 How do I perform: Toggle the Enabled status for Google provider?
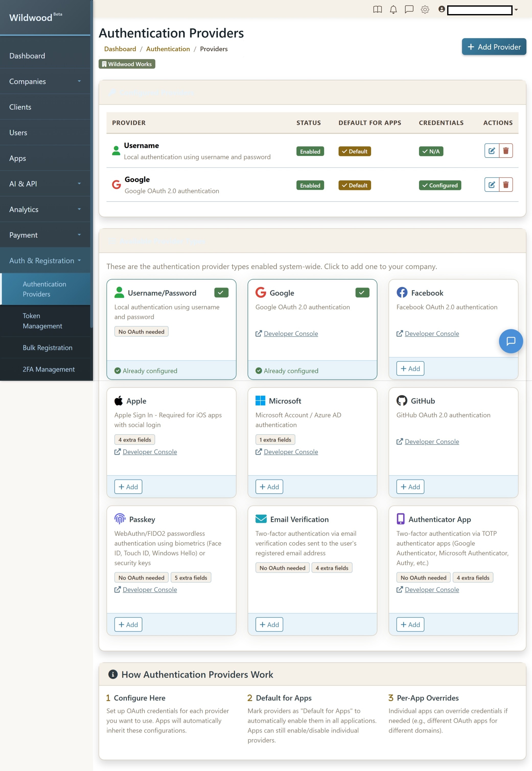(x=310, y=185)
